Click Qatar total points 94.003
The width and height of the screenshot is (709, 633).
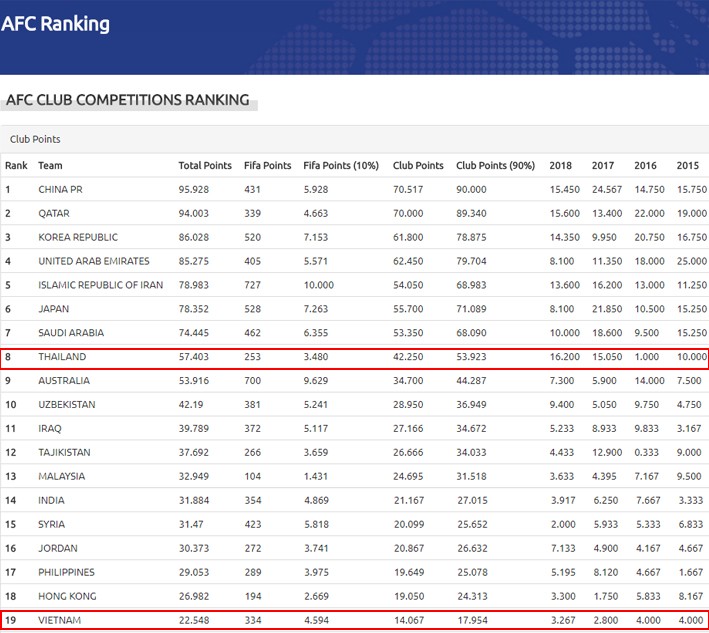coord(194,213)
